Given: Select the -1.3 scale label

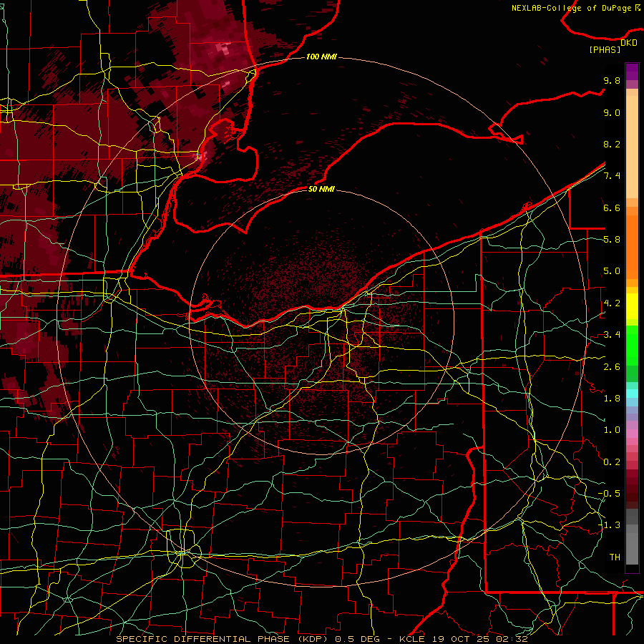Looking at the screenshot, I should 609,525.
